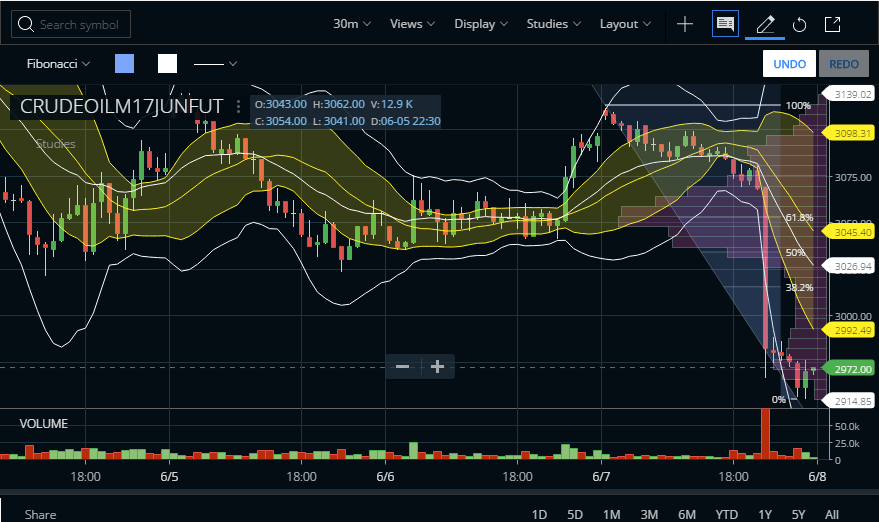The image size is (879, 522).
Task: Open the three-dot menu beside symbol title
Action: click(238, 107)
